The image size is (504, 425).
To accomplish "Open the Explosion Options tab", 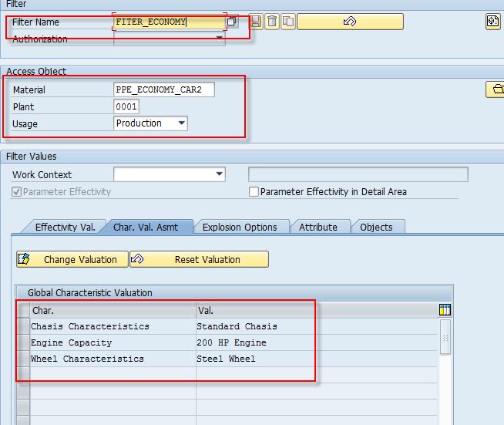I will click(240, 227).
